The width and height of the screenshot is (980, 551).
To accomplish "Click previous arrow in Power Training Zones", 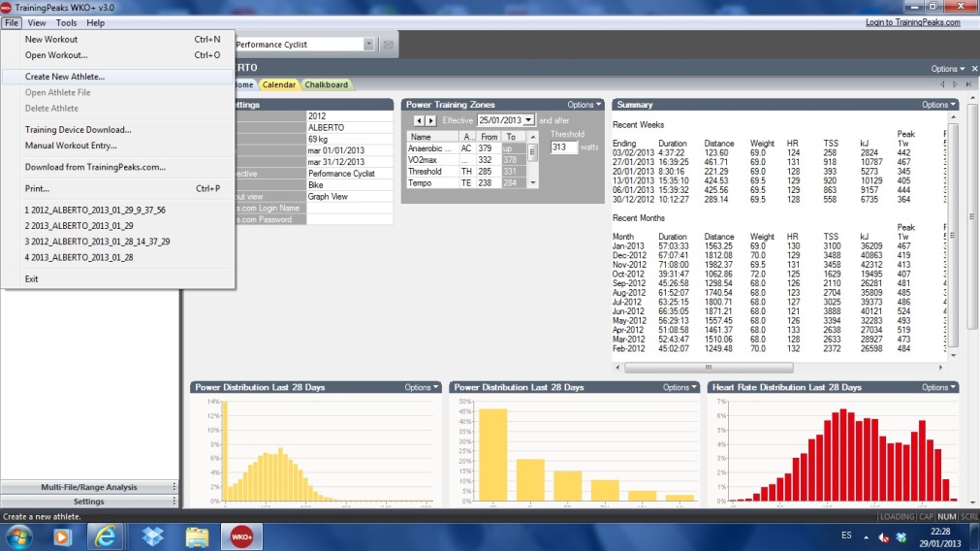I will click(x=419, y=120).
